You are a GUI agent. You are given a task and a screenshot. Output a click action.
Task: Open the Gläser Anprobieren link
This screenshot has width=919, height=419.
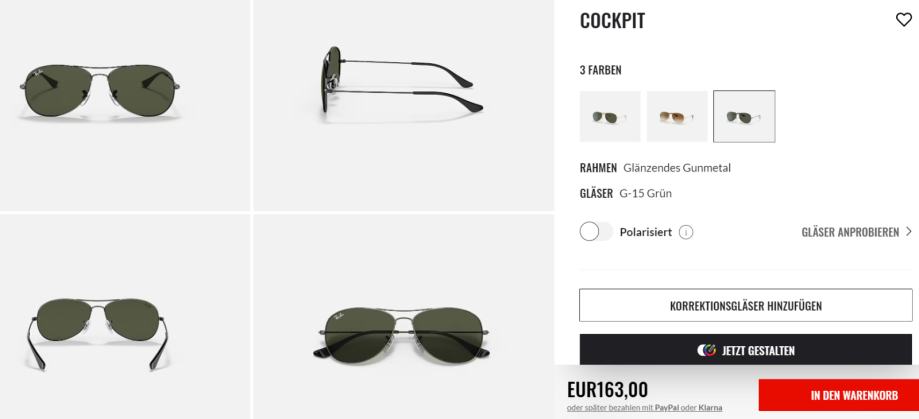tap(850, 232)
